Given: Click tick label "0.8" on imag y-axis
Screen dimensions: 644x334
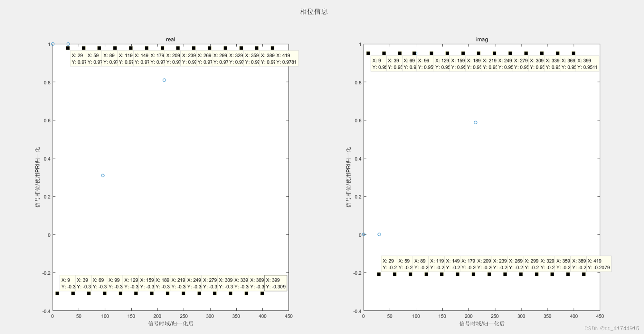Looking at the screenshot, I should pyautogui.click(x=358, y=82).
